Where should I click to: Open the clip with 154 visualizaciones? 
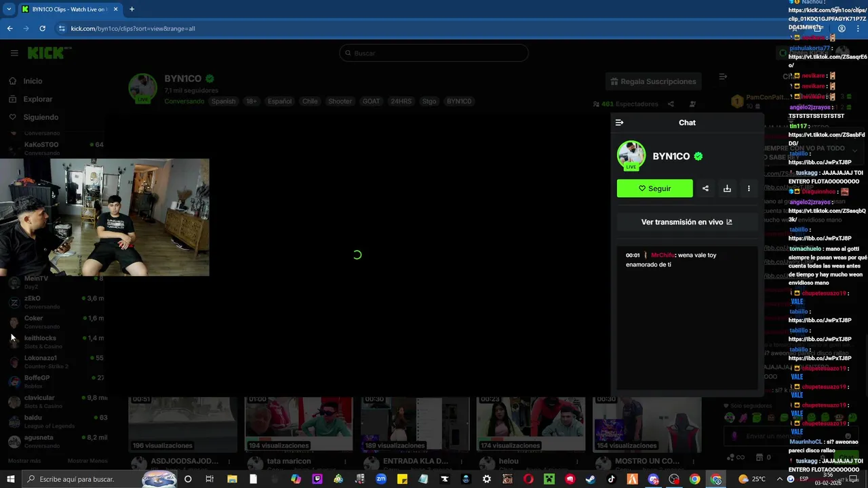[x=647, y=424]
